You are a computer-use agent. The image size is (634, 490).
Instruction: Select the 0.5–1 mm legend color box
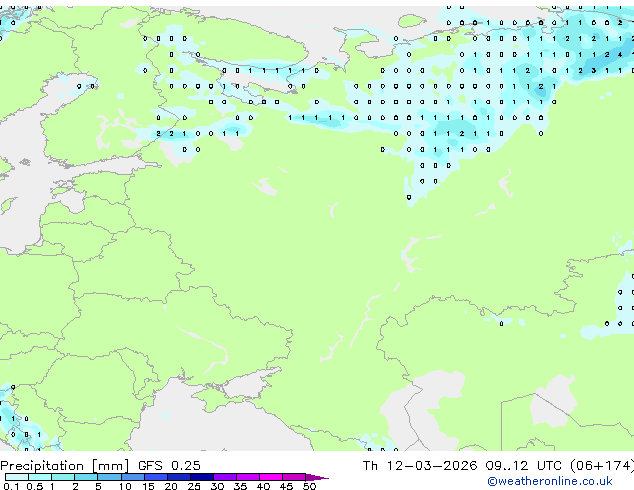[40, 477]
